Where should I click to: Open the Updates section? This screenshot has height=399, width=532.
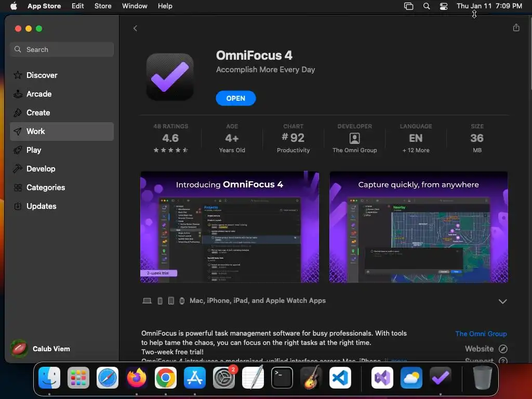pyautogui.click(x=62, y=206)
